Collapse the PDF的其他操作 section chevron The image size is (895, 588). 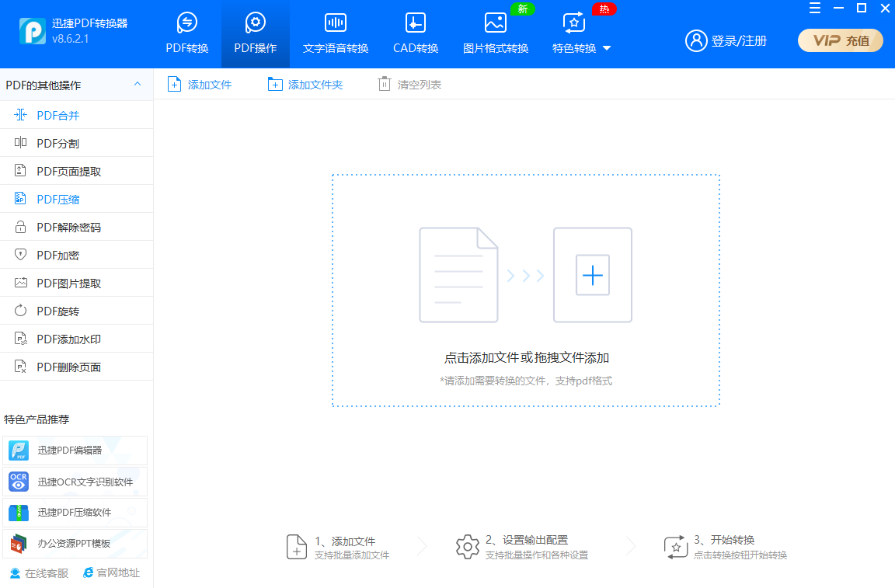tap(138, 84)
